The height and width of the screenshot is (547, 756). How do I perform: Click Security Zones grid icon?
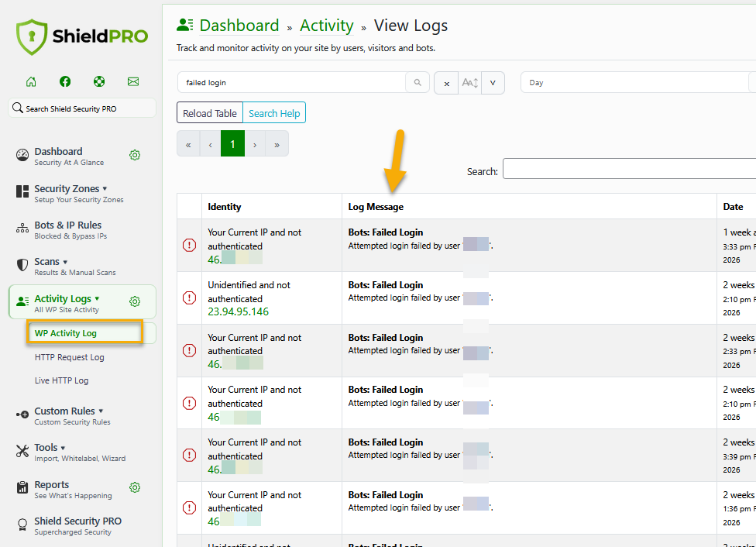click(x=22, y=191)
